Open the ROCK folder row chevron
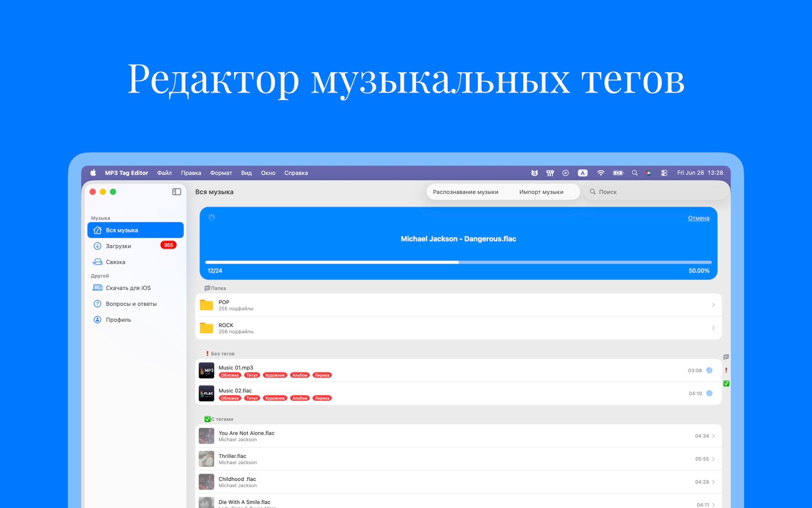Image resolution: width=812 pixels, height=508 pixels. pos(713,328)
